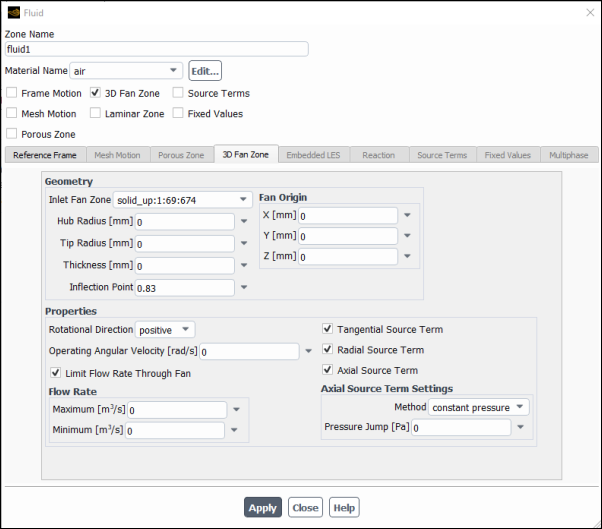The height and width of the screenshot is (529, 602).
Task: Disable Axial Source Term checkbox
Action: tap(327, 370)
